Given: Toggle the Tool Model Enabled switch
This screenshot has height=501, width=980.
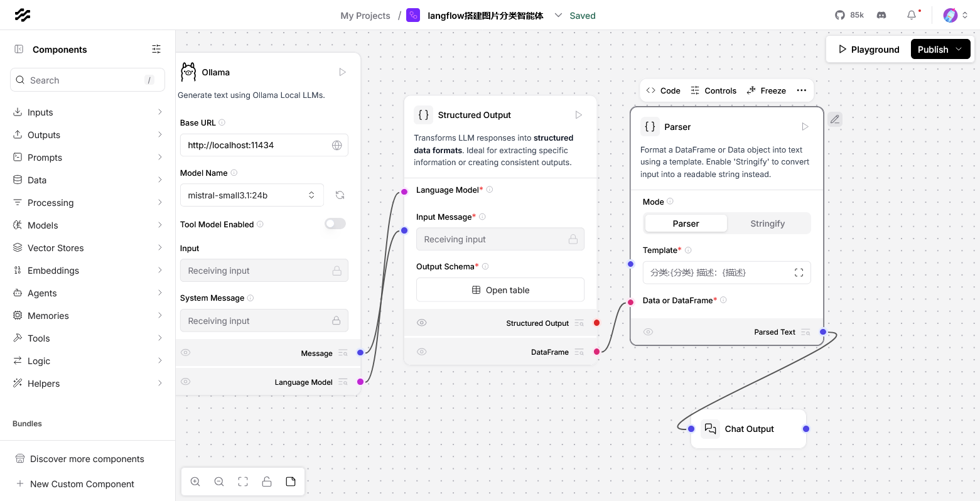Looking at the screenshot, I should (335, 224).
